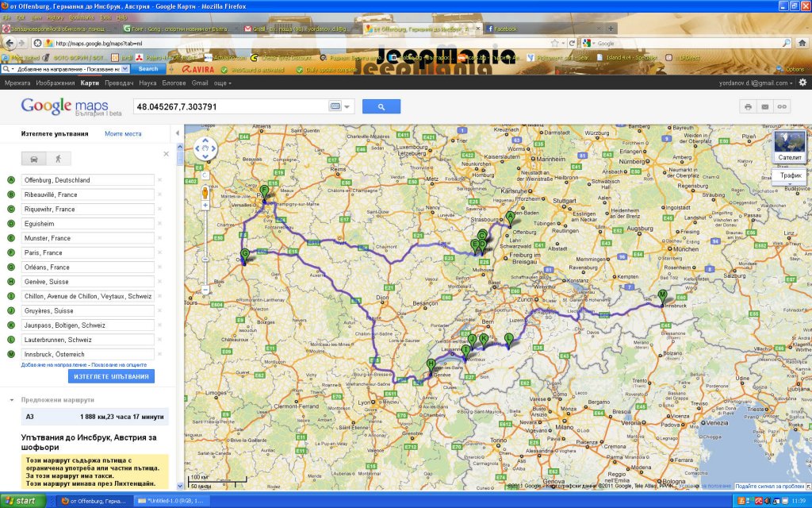Viewport: 812px width, 508px height.
Task: Open the Преводач link in Google bar
Action: click(119, 83)
